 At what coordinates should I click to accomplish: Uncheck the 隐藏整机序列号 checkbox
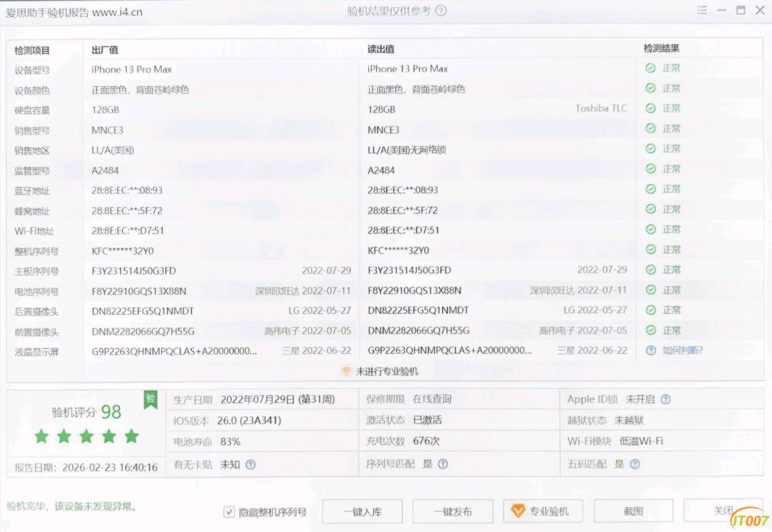pyautogui.click(x=229, y=512)
